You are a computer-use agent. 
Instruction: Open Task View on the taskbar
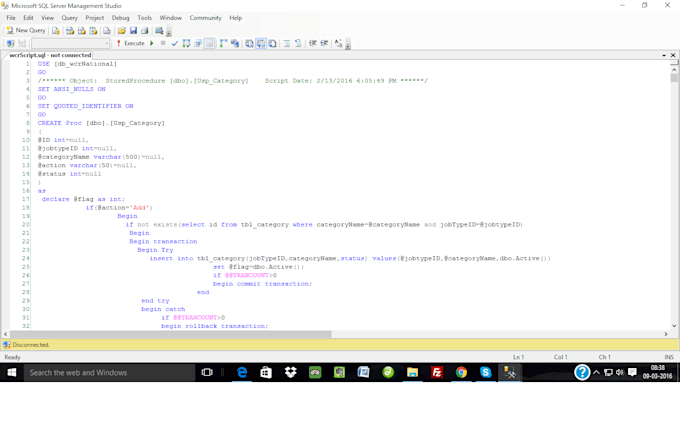[x=207, y=373]
